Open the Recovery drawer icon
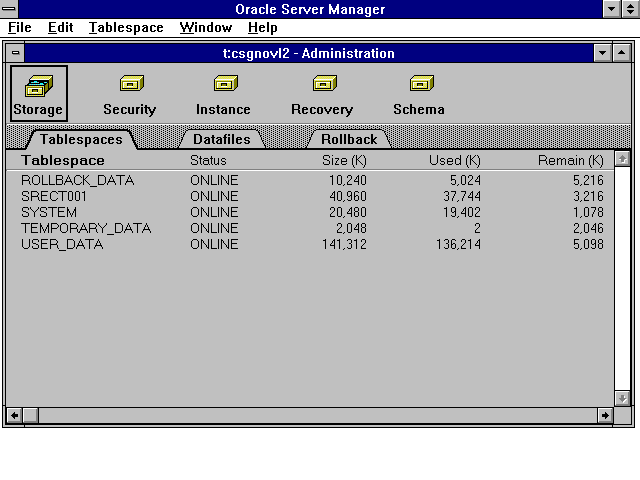Image resolution: width=640 pixels, height=480 pixels. click(x=322, y=92)
